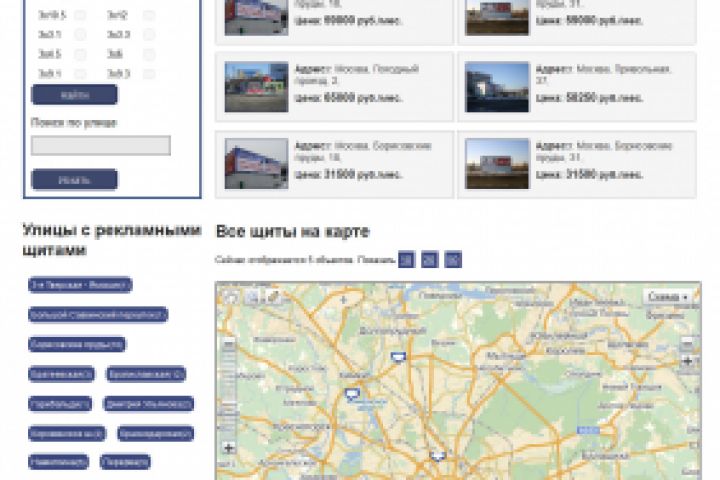Show 10 objects on the map
Viewport: 720px width, 480px height.
406,260
